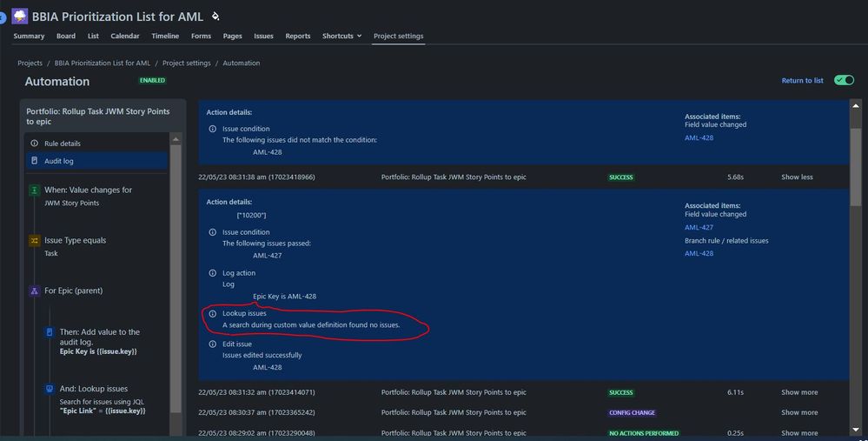This screenshot has height=441, width=868.
Task: Click the Automation breadcrumb
Action: pyautogui.click(x=242, y=63)
